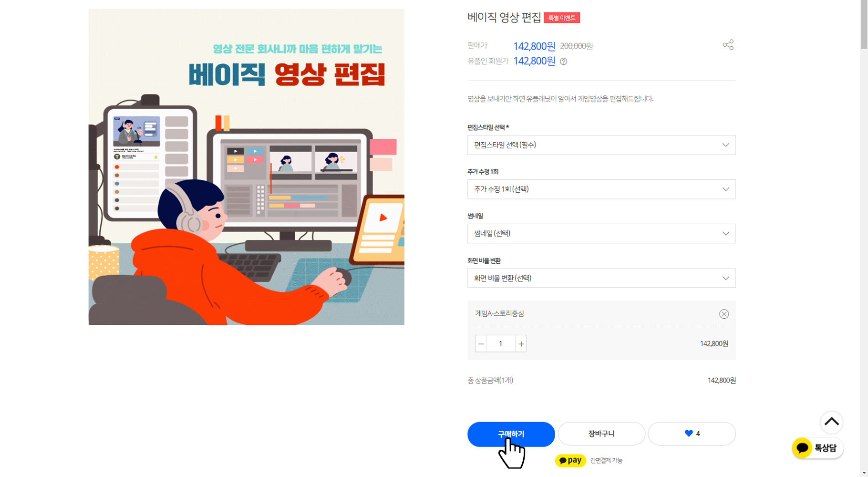The height and width of the screenshot is (477, 868).
Task: Click the Kakao pay badge
Action: [x=570, y=460]
